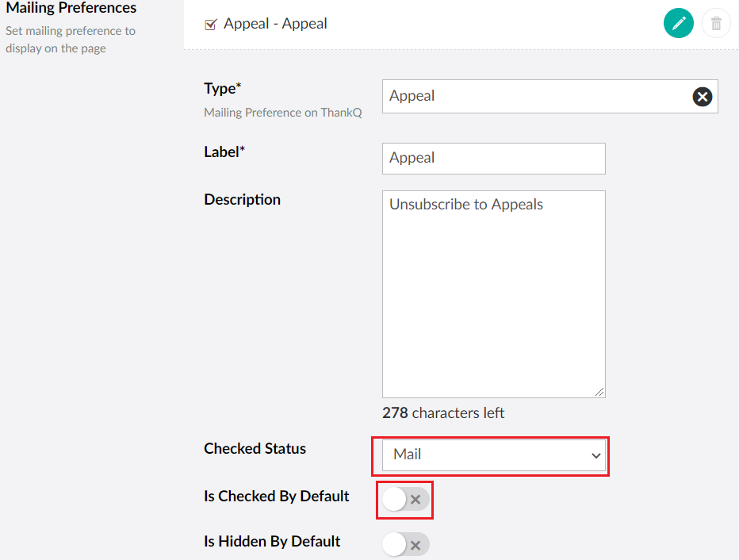Click the Label input containing Appeal
The image size is (739, 560).
tap(493, 158)
